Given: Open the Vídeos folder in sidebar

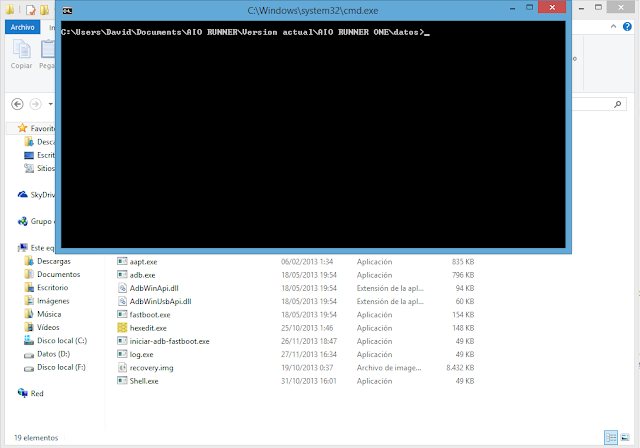Looking at the screenshot, I should point(42,327).
